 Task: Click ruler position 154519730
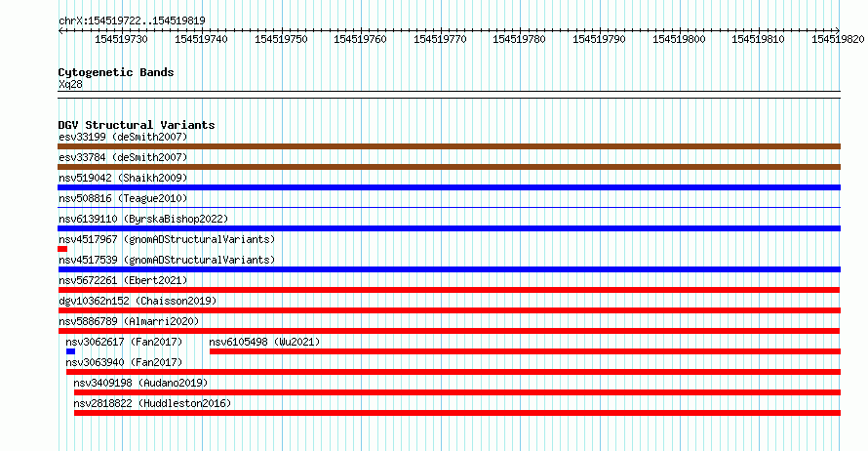pyautogui.click(x=121, y=39)
